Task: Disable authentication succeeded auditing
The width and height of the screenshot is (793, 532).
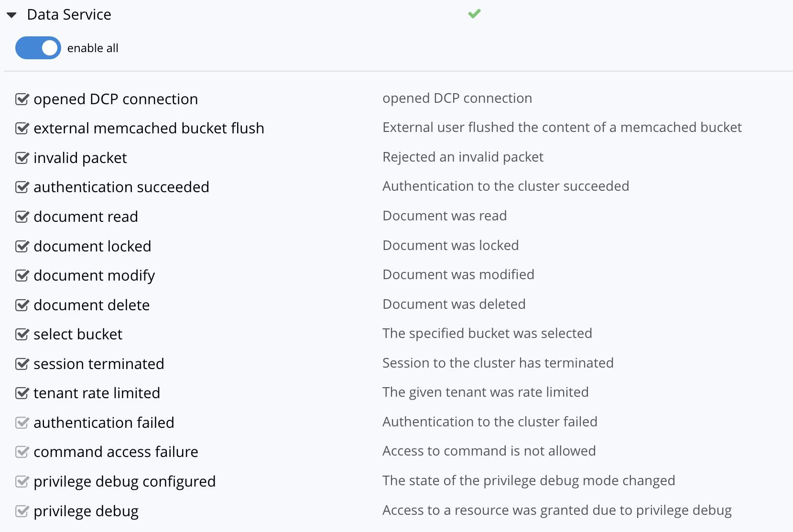Action: 22,187
